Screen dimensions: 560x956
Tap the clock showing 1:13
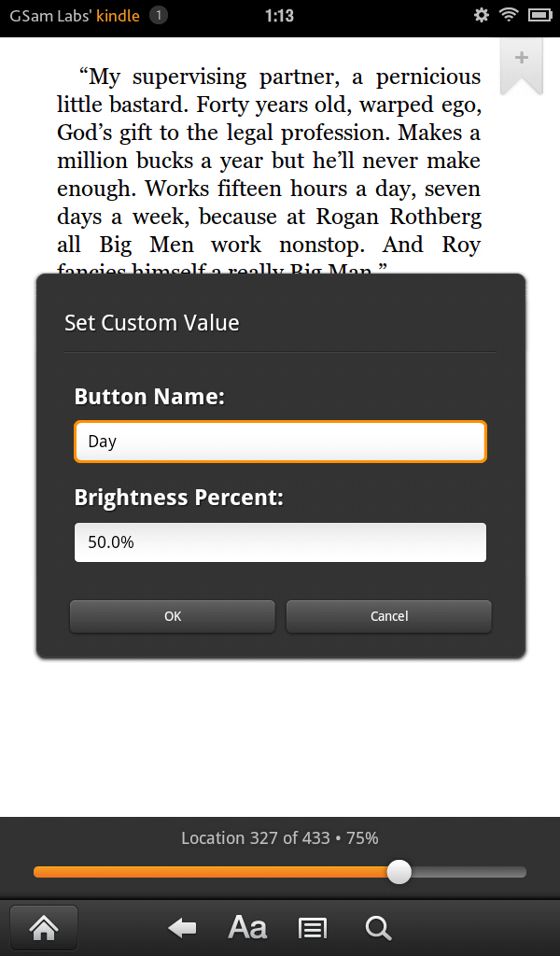pyautogui.click(x=279, y=15)
